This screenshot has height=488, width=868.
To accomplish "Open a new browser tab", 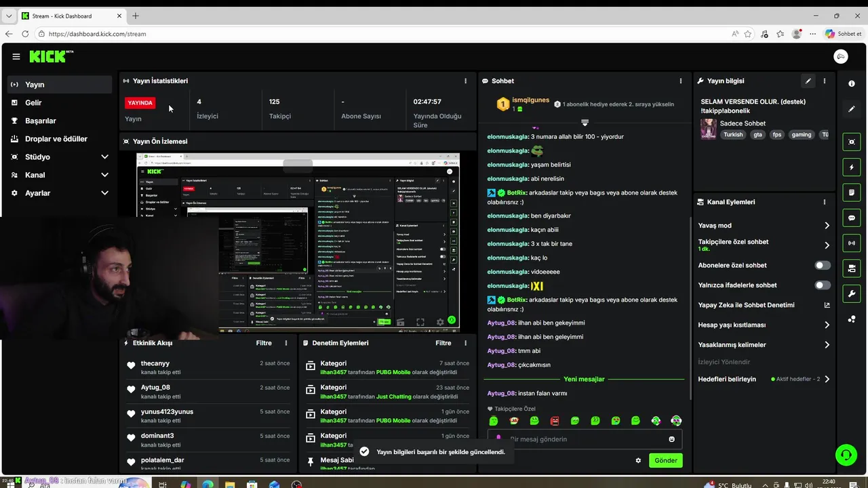I will 135,16.
